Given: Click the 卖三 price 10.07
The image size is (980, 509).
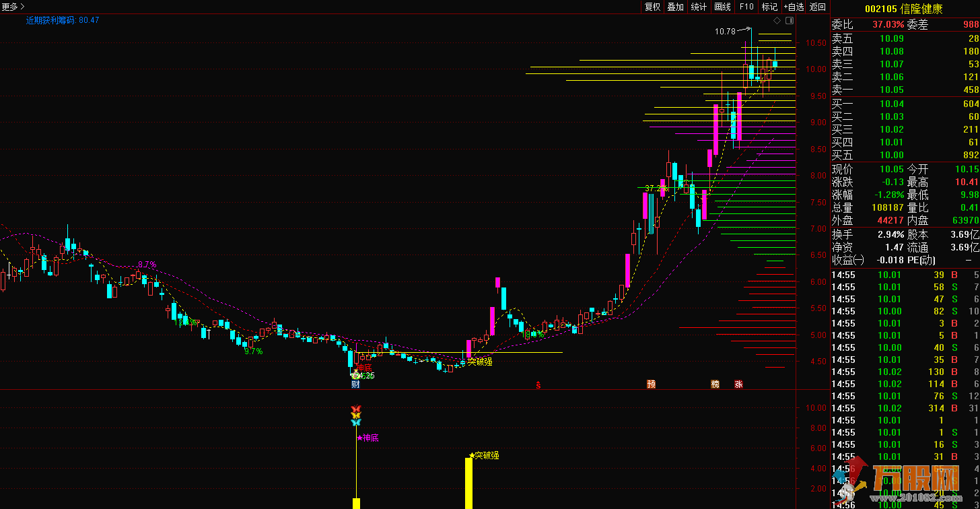Looking at the screenshot, I should [892, 64].
